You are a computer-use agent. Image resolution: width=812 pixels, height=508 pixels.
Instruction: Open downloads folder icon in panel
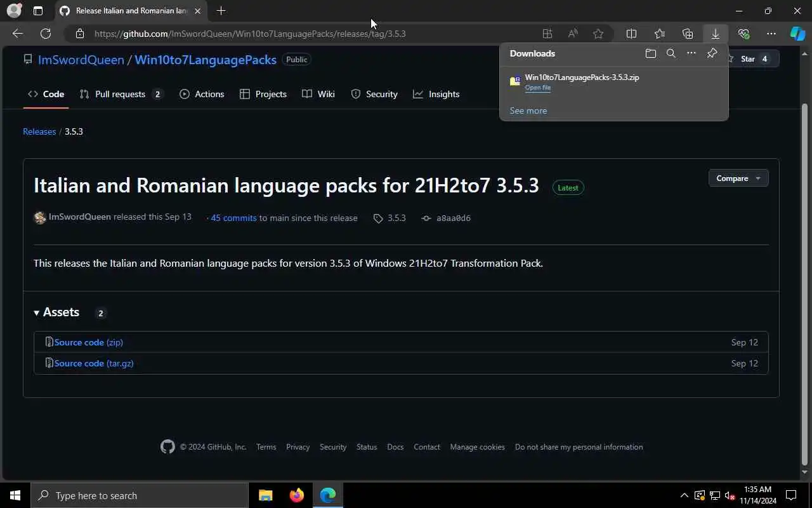650,53
